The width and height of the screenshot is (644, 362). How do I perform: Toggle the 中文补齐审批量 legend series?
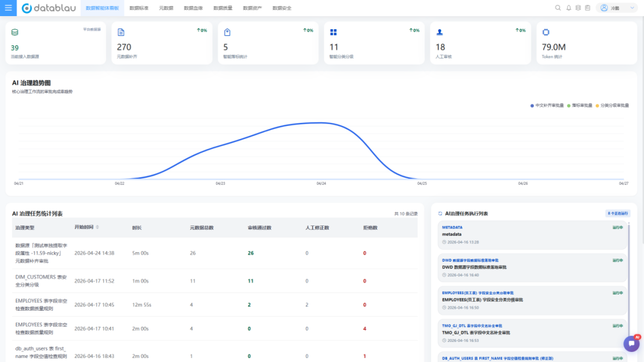click(x=546, y=106)
